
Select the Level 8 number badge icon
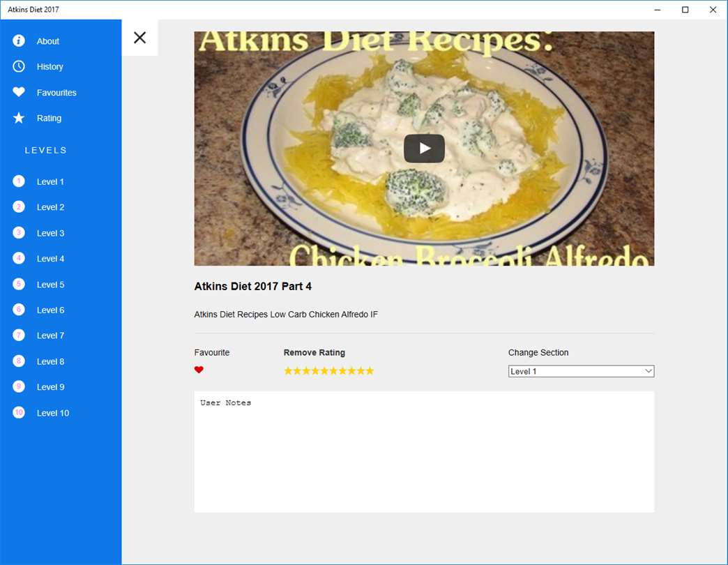(19, 361)
